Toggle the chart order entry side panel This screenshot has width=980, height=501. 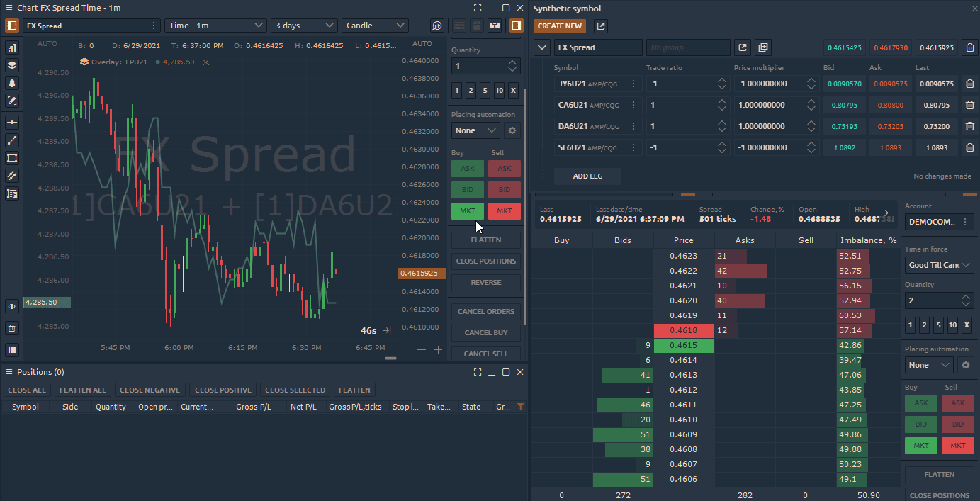coord(516,26)
